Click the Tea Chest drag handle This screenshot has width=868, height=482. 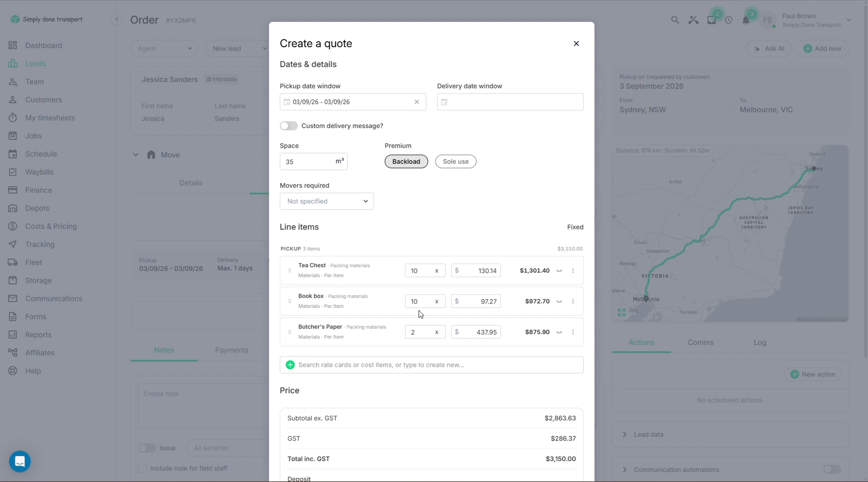point(289,271)
